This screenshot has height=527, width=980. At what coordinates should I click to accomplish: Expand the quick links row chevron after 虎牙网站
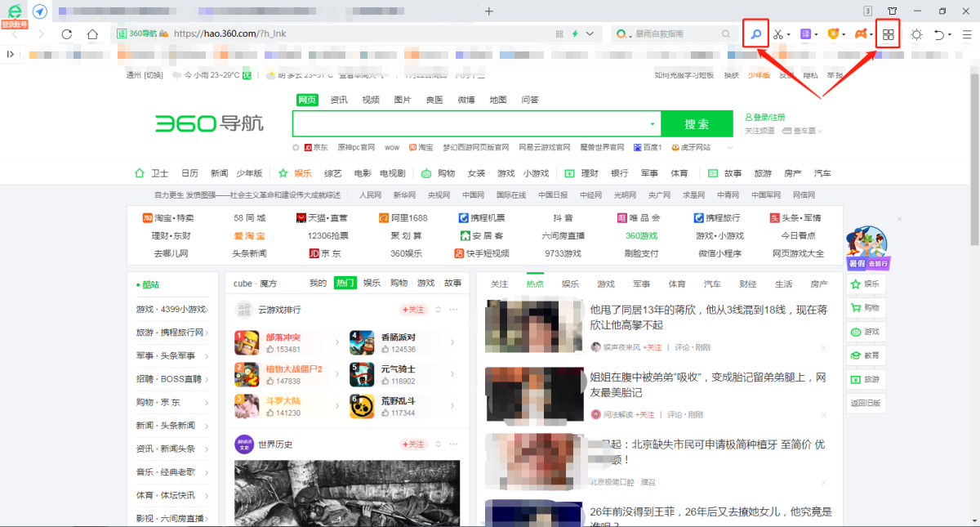[x=728, y=148]
